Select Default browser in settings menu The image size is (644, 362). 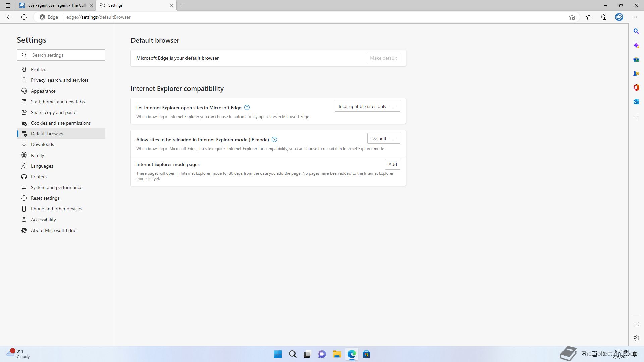click(61, 134)
